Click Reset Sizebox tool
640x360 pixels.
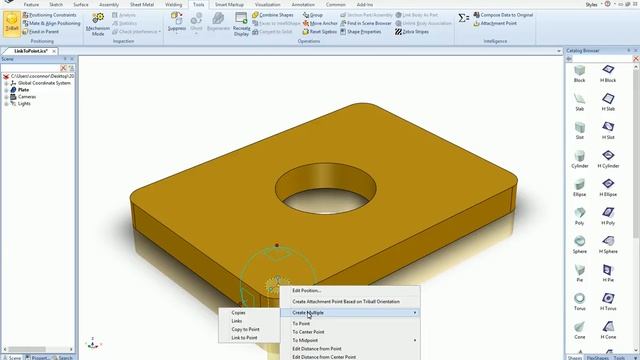(320, 31)
